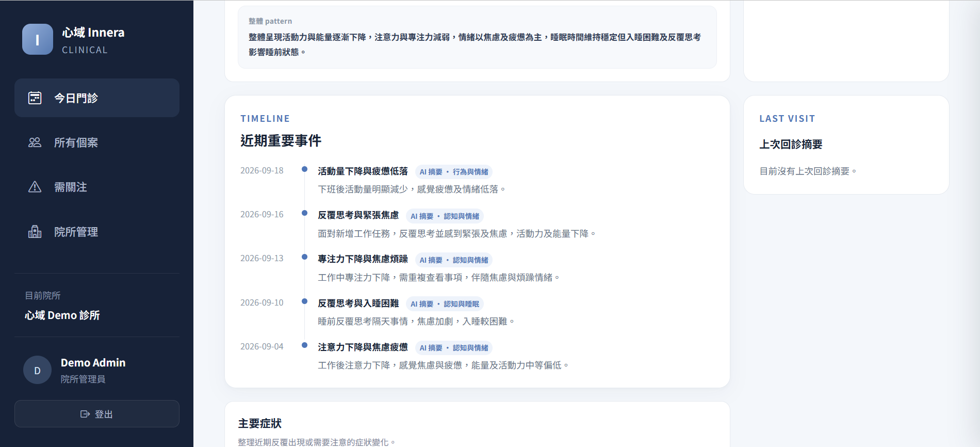Image resolution: width=980 pixels, height=447 pixels.
Task: Click the 反覆思考與緊張焦慮 event title
Action: coord(358,215)
